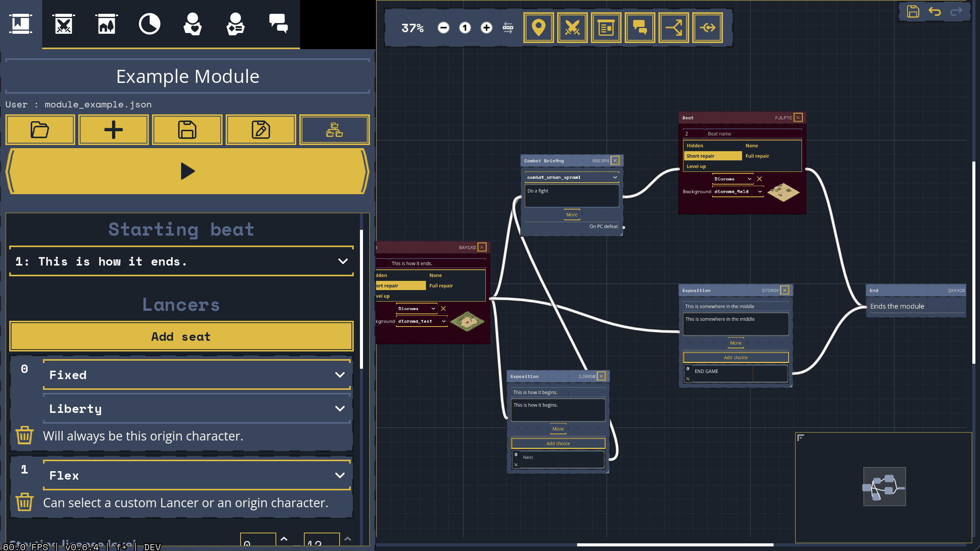Viewport: 980px width, 551px height.
Task: Create new module with plus icon
Action: [114, 130]
